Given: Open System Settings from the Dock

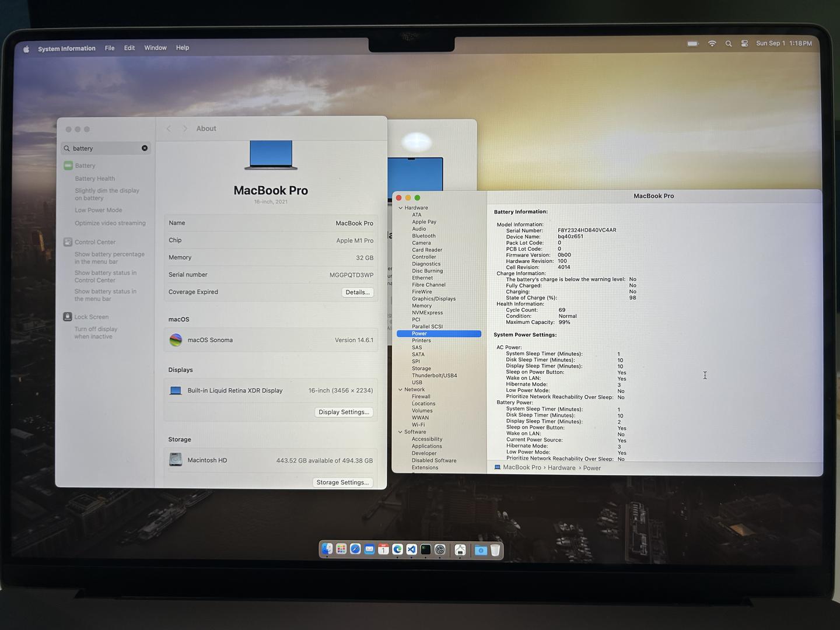Looking at the screenshot, I should 440,549.
